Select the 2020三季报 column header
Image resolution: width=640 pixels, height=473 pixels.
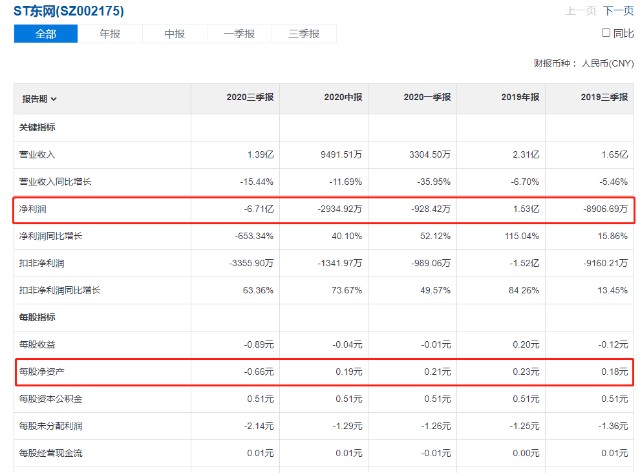click(x=250, y=97)
